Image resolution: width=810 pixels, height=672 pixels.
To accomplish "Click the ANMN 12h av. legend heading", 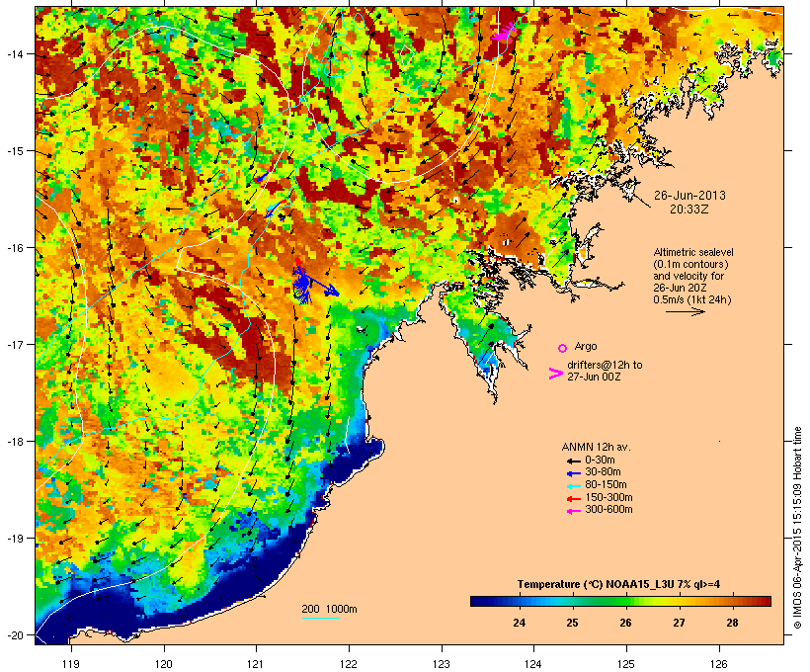I will (596, 447).
